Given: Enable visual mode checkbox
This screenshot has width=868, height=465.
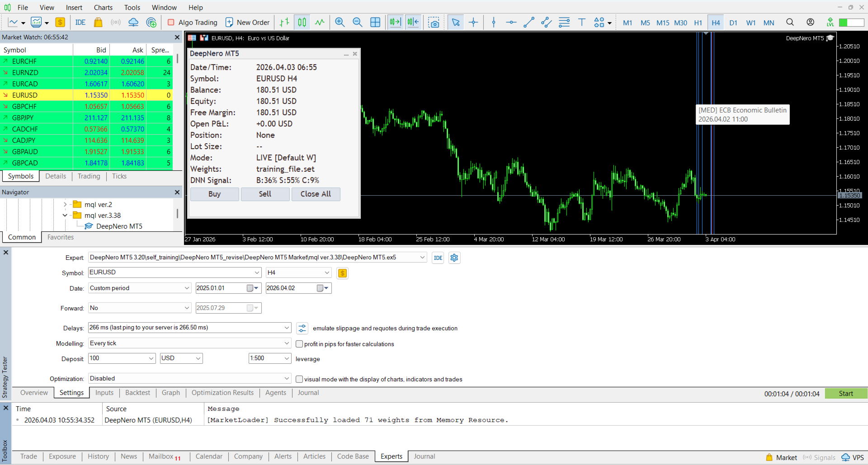Looking at the screenshot, I should 299,379.
